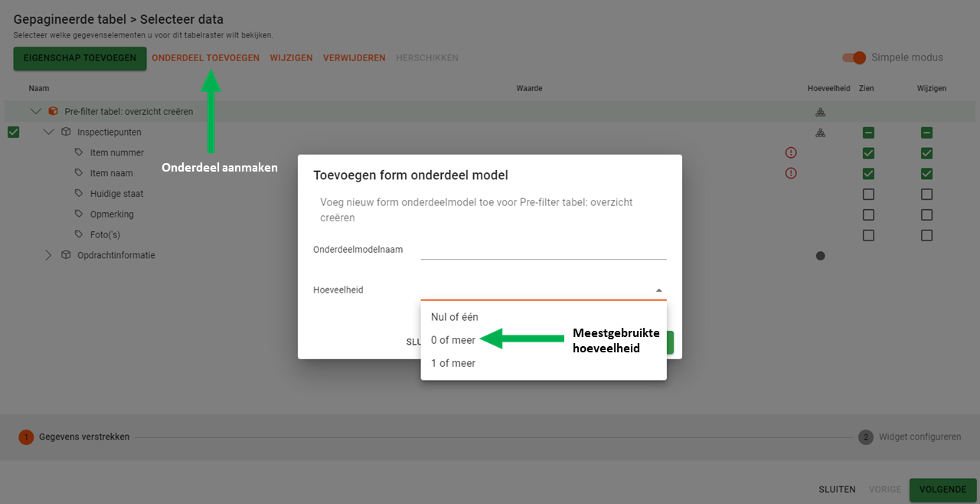Click the red warning icon in Item nummer row
The image size is (980, 504).
pyautogui.click(x=791, y=152)
